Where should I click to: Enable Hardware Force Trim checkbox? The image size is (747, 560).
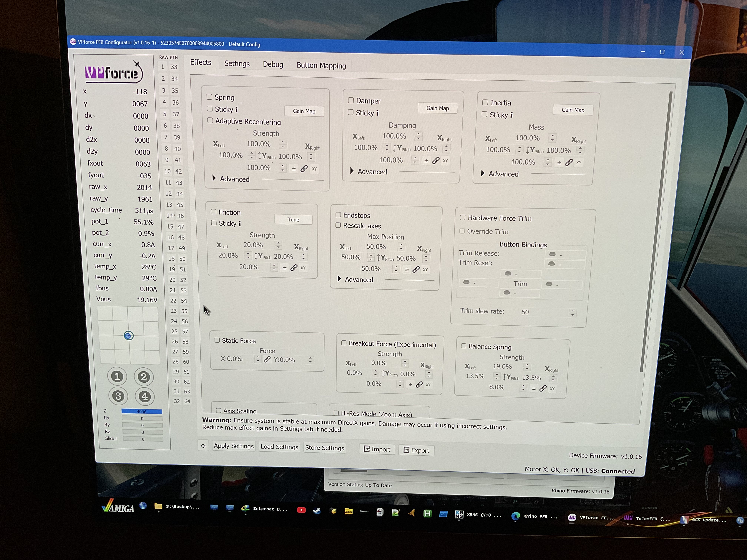(x=463, y=217)
